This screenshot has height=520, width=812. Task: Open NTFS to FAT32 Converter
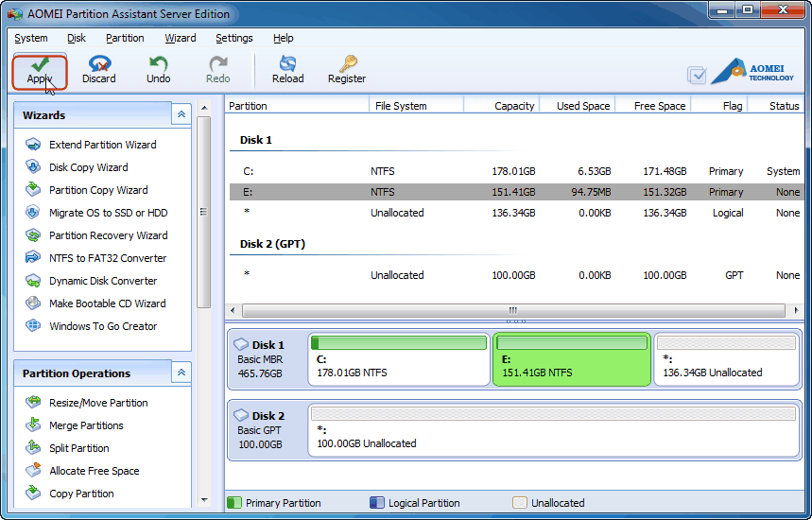pos(107,258)
